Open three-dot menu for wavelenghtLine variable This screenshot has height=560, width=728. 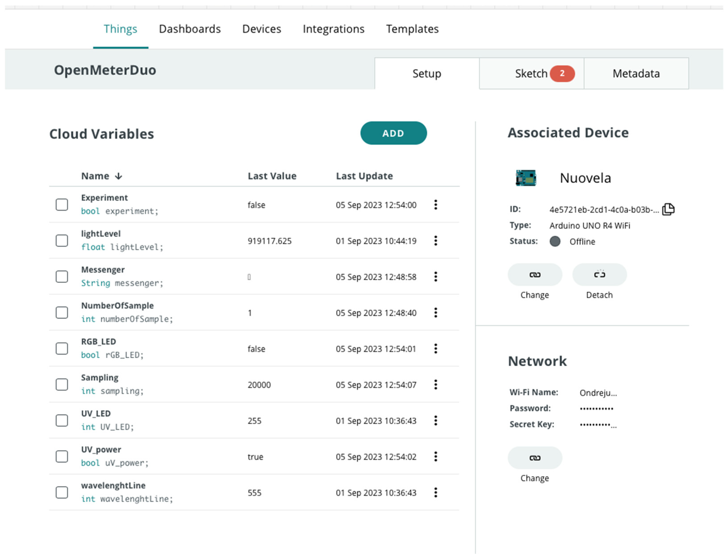(435, 492)
